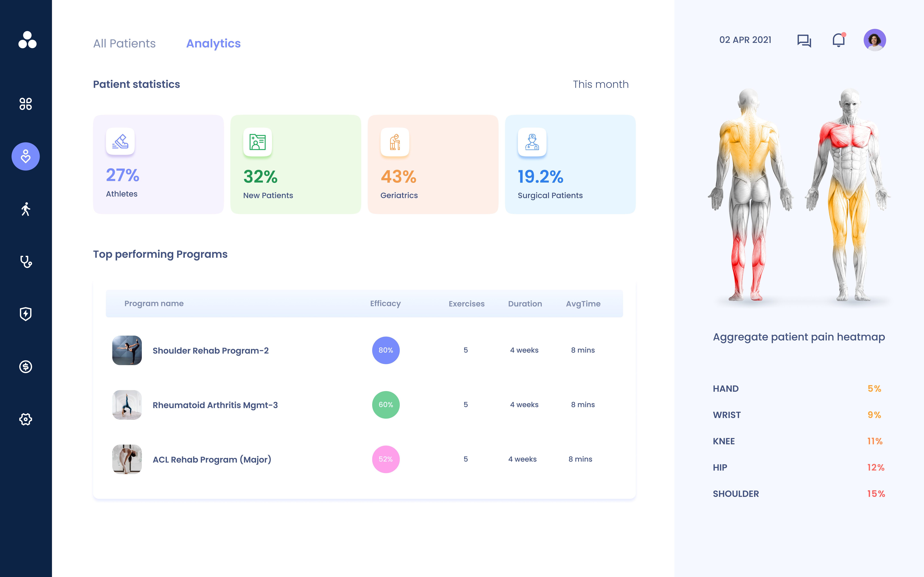Switch to the All Patients tab
The height and width of the screenshot is (577, 924).
(124, 43)
